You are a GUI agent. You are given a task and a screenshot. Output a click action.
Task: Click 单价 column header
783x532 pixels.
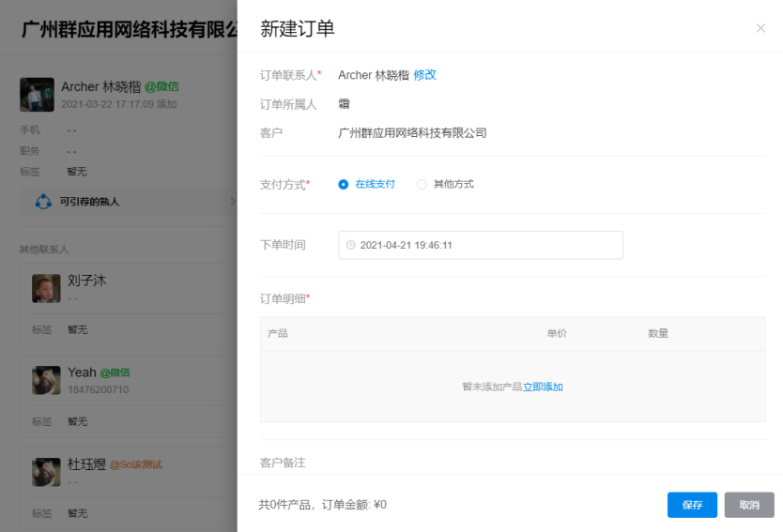tap(557, 333)
